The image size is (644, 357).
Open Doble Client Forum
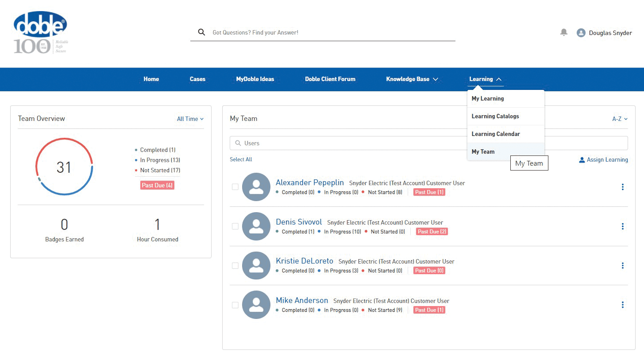pos(330,79)
